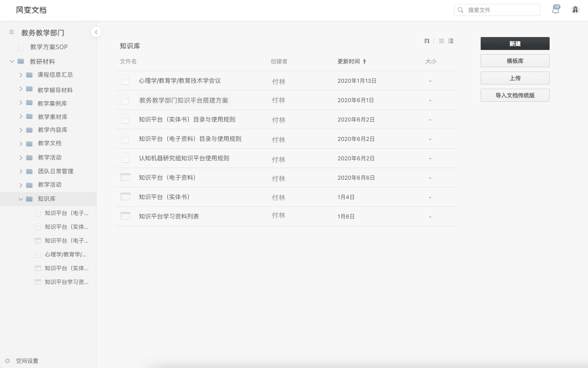Click the folder icon next to 教研材料
588x368 pixels.
click(21, 61)
